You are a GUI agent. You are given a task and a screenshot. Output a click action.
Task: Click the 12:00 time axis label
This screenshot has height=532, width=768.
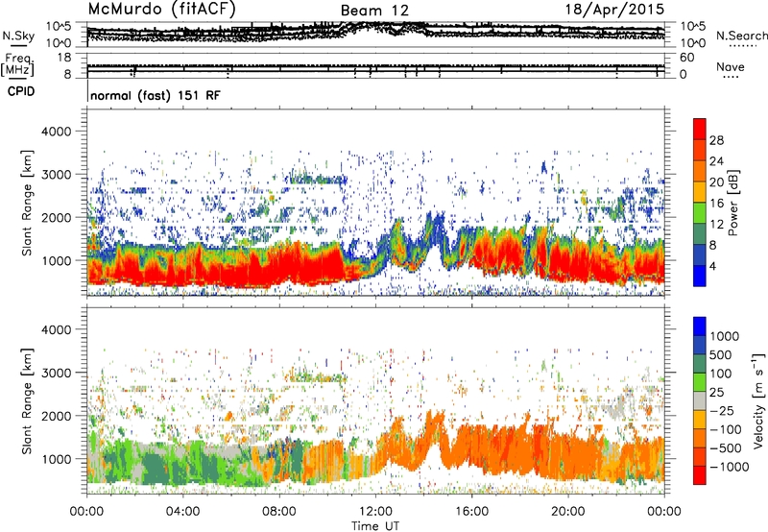375,512
